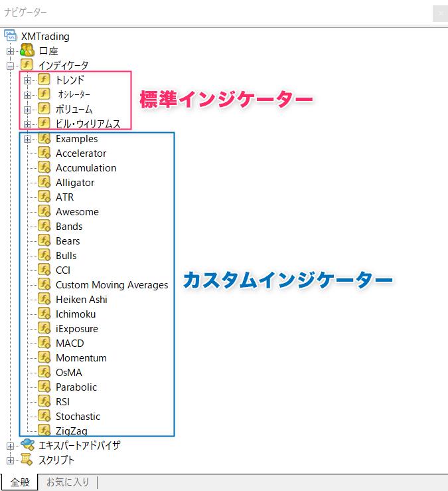Expand the スクリプト node
This screenshot has width=448, height=491.
coord(11,460)
